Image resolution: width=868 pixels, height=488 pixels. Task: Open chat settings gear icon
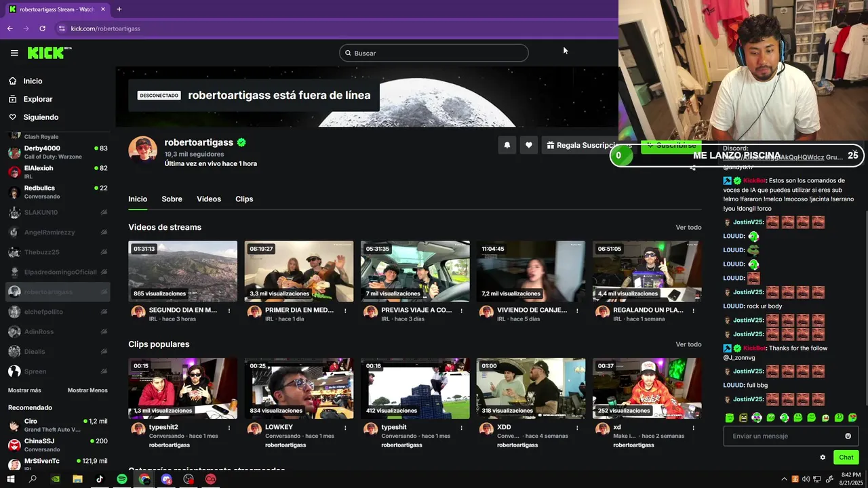click(823, 457)
